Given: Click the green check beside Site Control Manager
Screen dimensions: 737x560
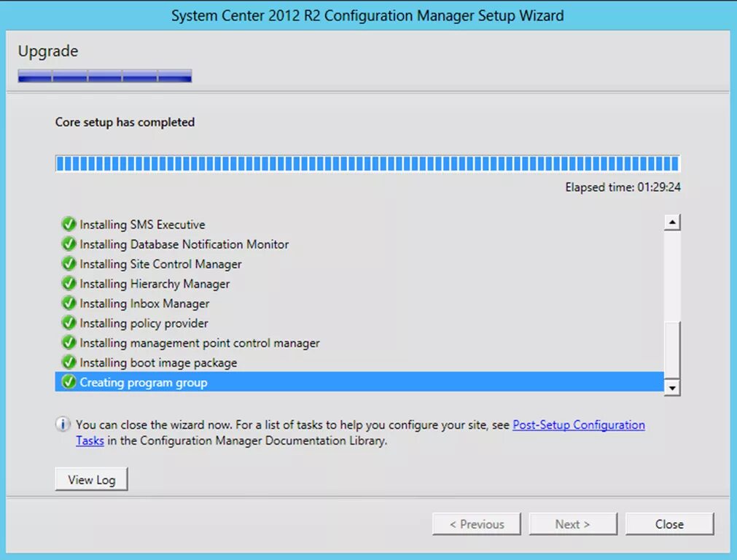Looking at the screenshot, I should point(69,264).
